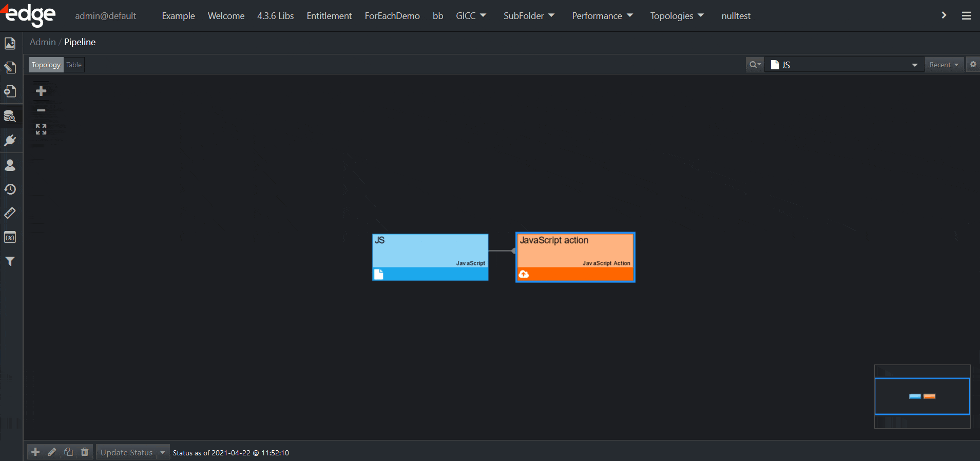This screenshot has height=461, width=980.
Task: Open the Example tab
Action: [178, 16]
